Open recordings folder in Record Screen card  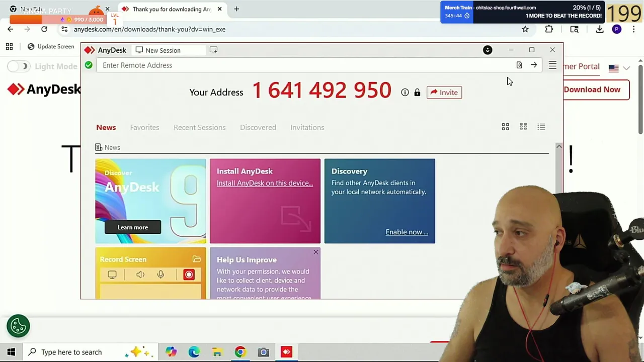click(197, 259)
